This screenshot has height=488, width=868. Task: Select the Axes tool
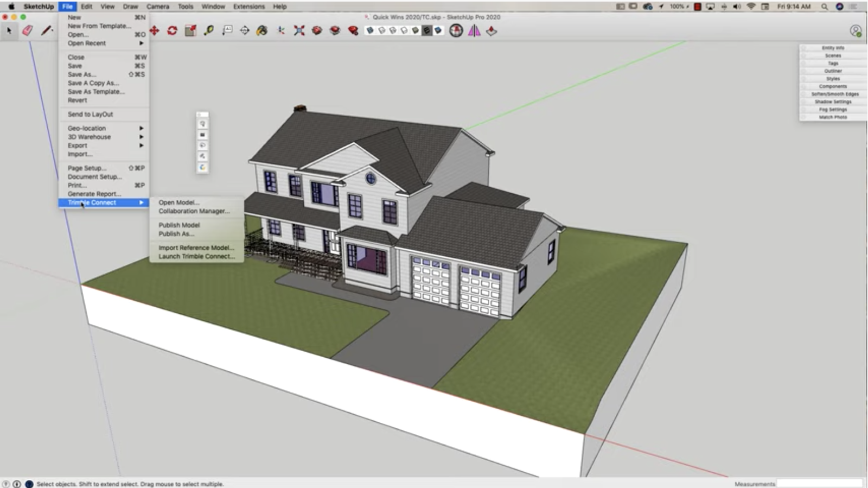(x=281, y=31)
